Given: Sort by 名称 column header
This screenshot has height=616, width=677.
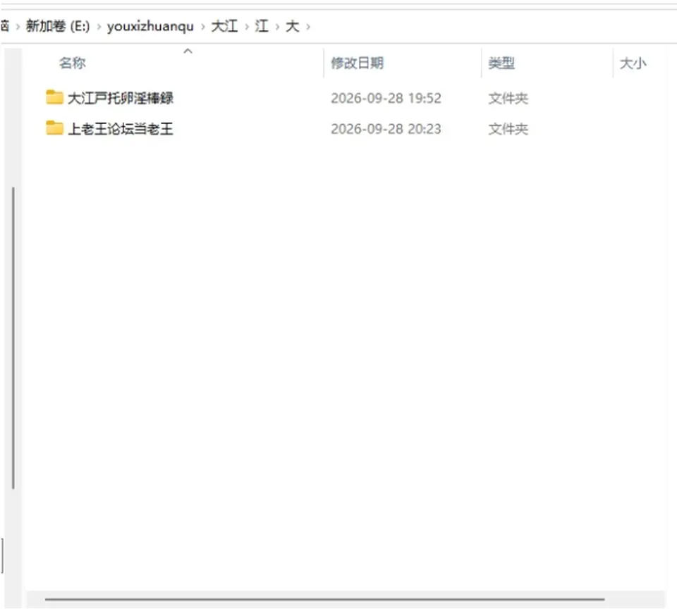Looking at the screenshot, I should 73,63.
